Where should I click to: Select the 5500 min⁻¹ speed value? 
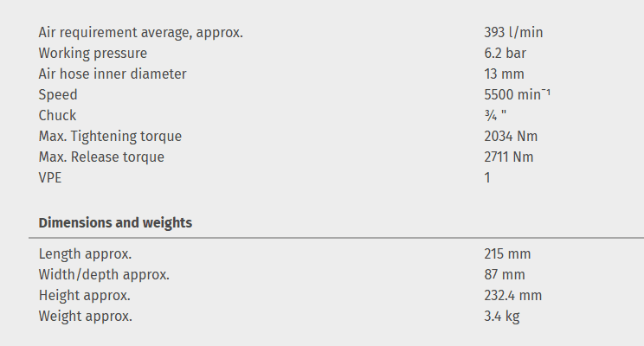point(517,95)
